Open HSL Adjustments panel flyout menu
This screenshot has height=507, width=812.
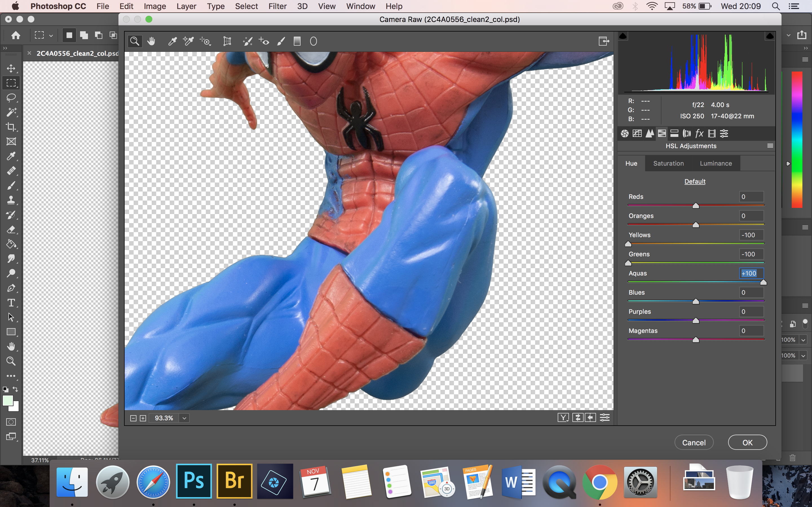click(x=770, y=146)
